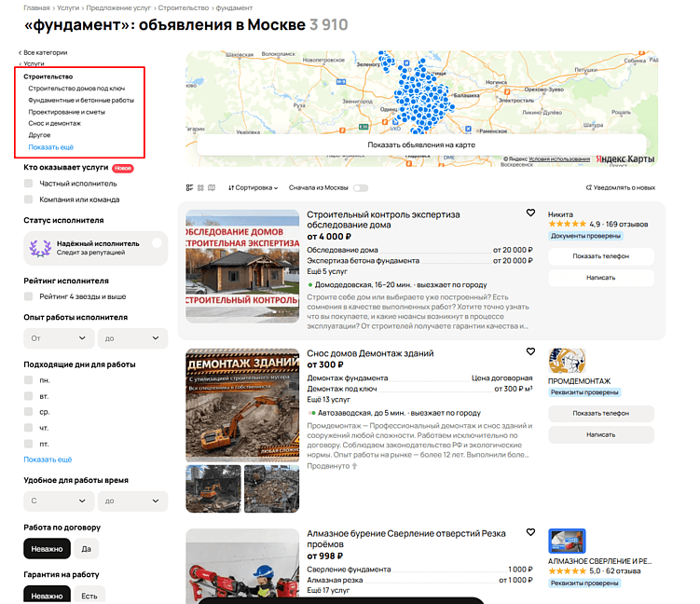Open diamond drilling listing photo
Viewport: 700px width, 604px height.
(x=242, y=567)
